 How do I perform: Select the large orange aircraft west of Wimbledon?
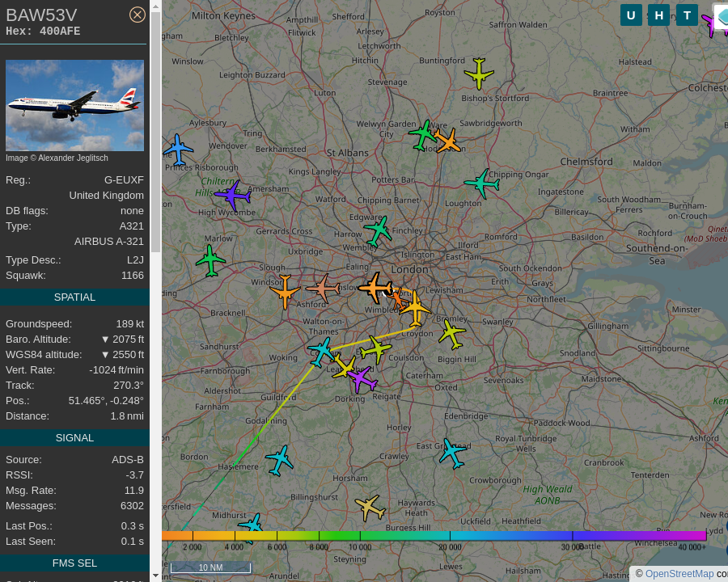pos(375,288)
